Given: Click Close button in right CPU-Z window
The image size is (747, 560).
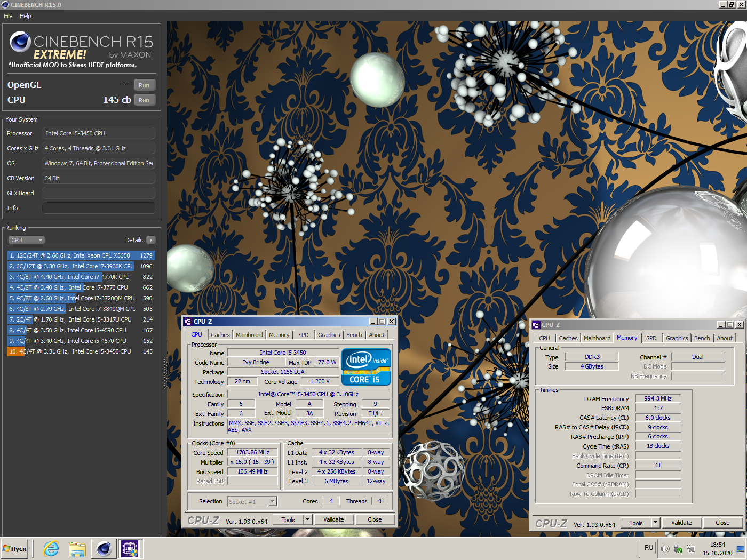Looking at the screenshot, I should (x=722, y=523).
